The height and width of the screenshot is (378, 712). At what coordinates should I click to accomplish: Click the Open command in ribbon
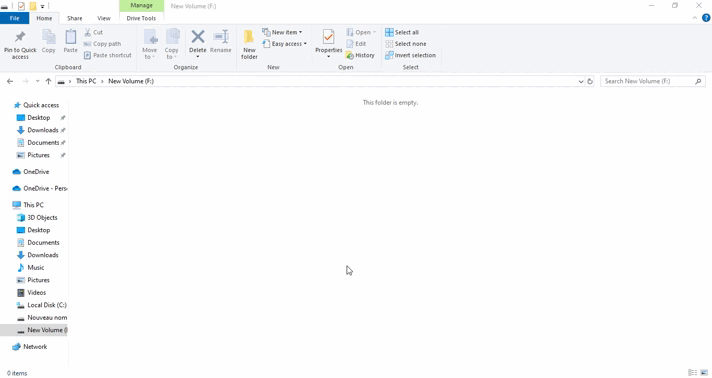[361, 32]
